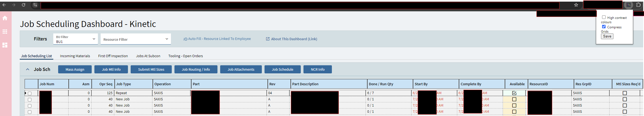Open Tooling - Open Orders tab
The width and height of the screenshot is (644, 116).
pos(186,56)
